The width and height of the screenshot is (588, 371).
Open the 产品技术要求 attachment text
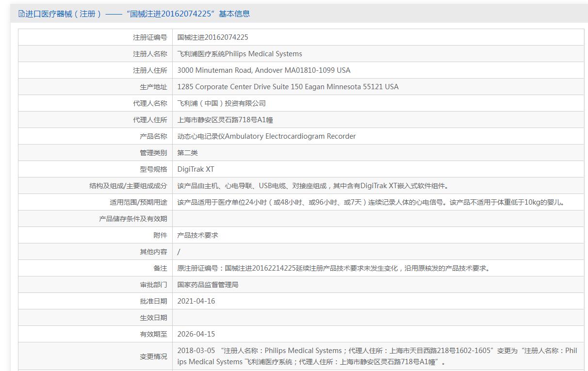[198, 235]
